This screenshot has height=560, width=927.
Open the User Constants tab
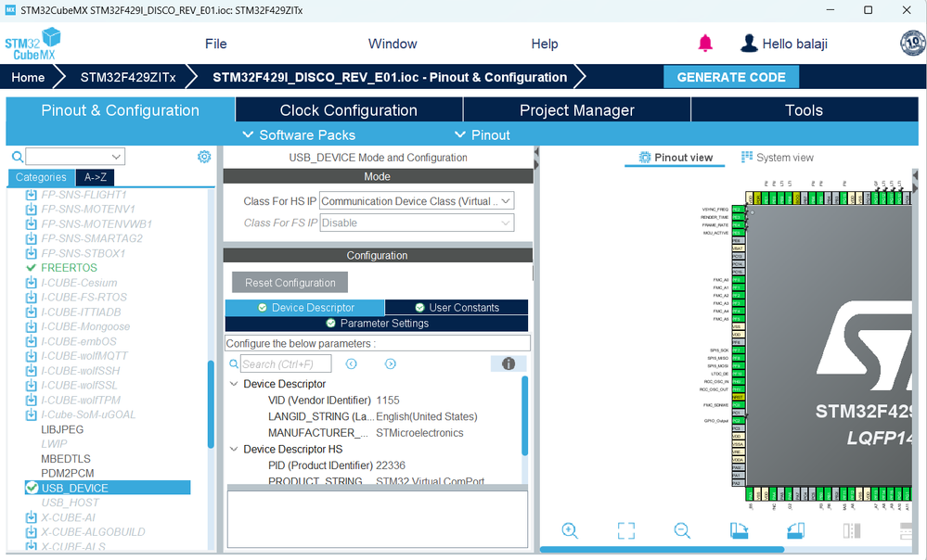(457, 307)
